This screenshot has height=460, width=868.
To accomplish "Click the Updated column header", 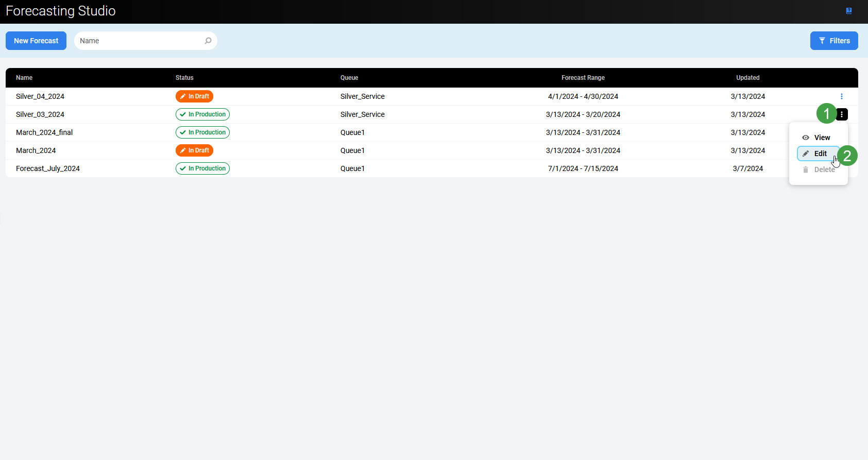I will pyautogui.click(x=747, y=78).
